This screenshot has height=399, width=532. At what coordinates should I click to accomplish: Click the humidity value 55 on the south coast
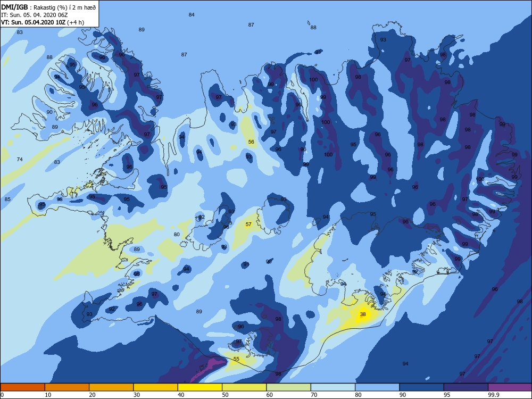[x=236, y=359]
